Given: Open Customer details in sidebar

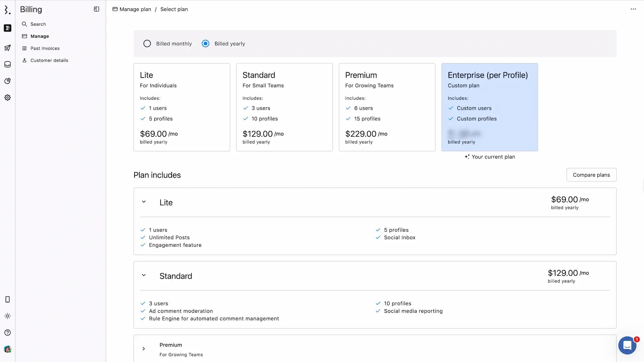Looking at the screenshot, I should point(49,60).
